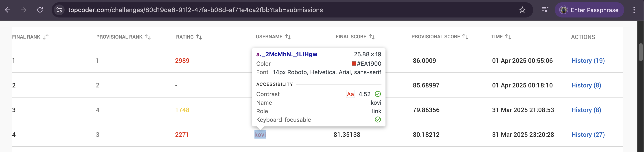Toggle sorting on Provisional Rank column
The width and height of the screenshot is (644, 152).
coord(148,37)
